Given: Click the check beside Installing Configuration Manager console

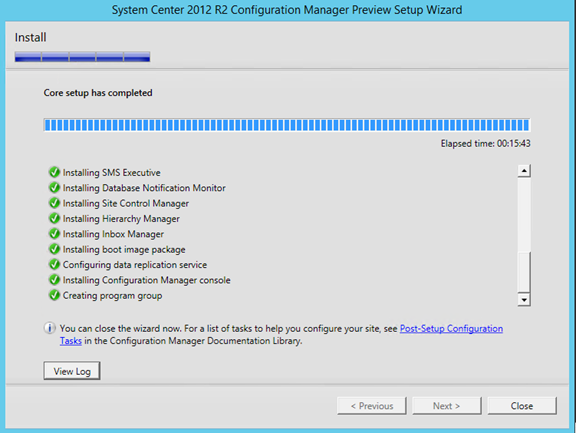Looking at the screenshot, I should (x=54, y=280).
